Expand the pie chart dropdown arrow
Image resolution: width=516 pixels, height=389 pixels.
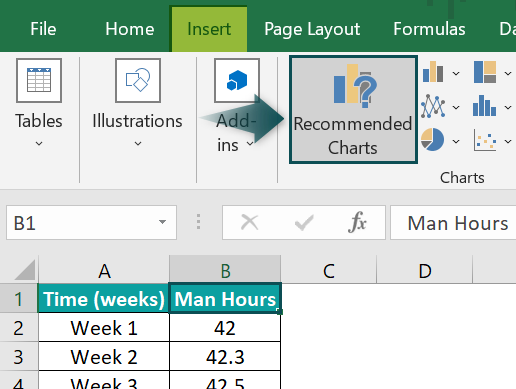tap(456, 141)
